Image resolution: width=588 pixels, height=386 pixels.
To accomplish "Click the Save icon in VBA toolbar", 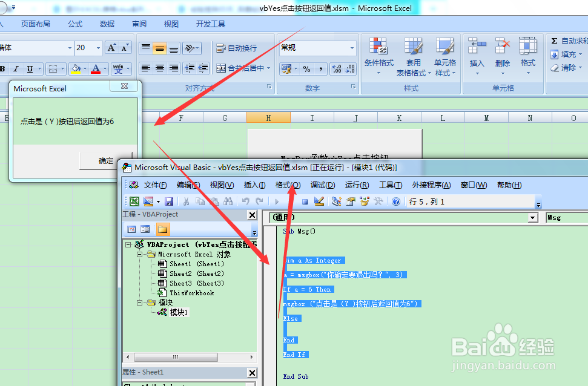I will [169, 201].
